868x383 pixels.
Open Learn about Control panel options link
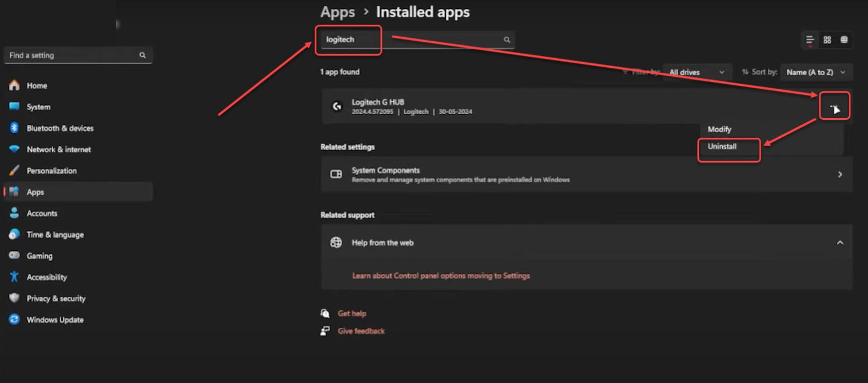(440, 276)
